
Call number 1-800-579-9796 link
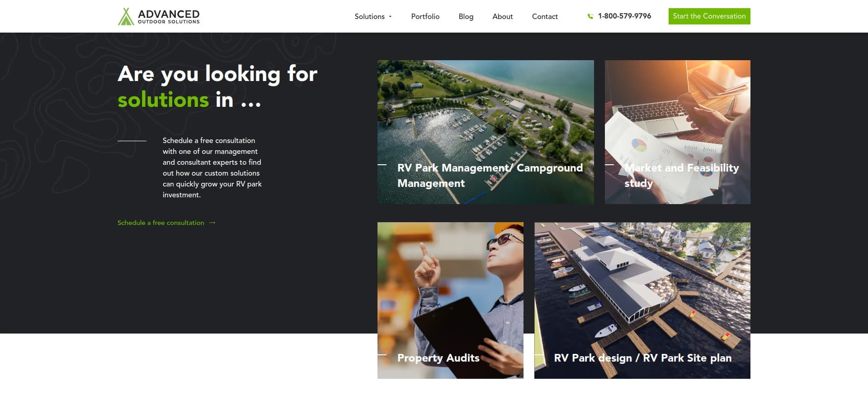[x=624, y=16]
